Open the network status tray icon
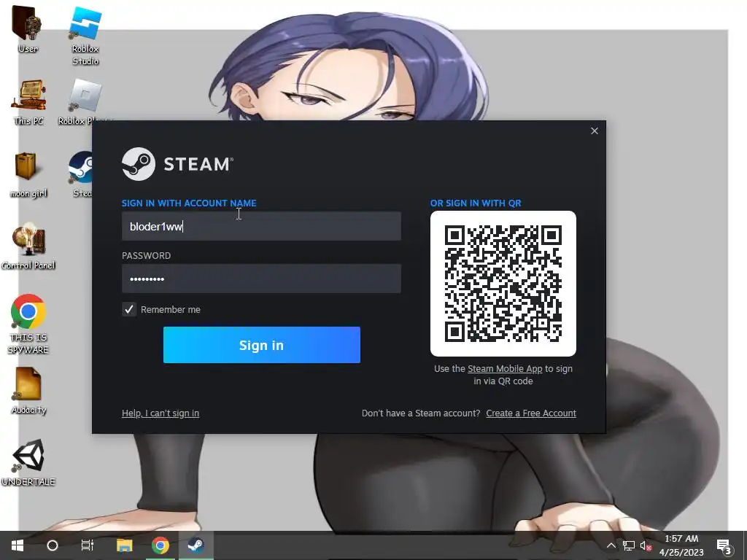 click(628, 545)
